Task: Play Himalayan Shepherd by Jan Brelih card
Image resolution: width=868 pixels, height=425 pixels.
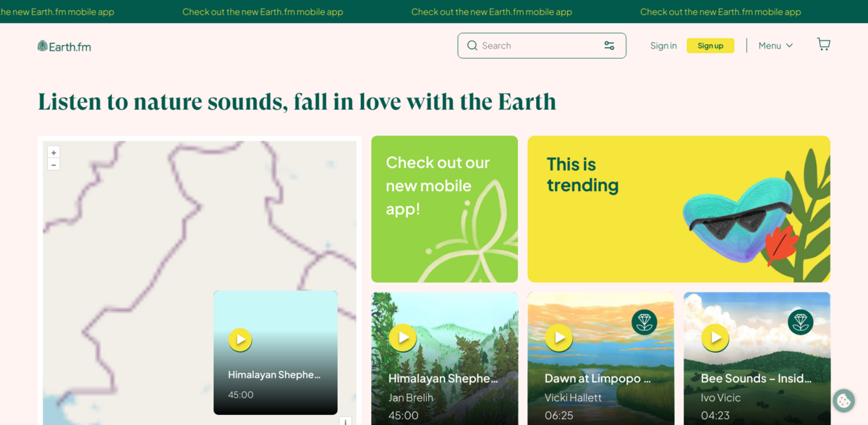Action: 402,337
